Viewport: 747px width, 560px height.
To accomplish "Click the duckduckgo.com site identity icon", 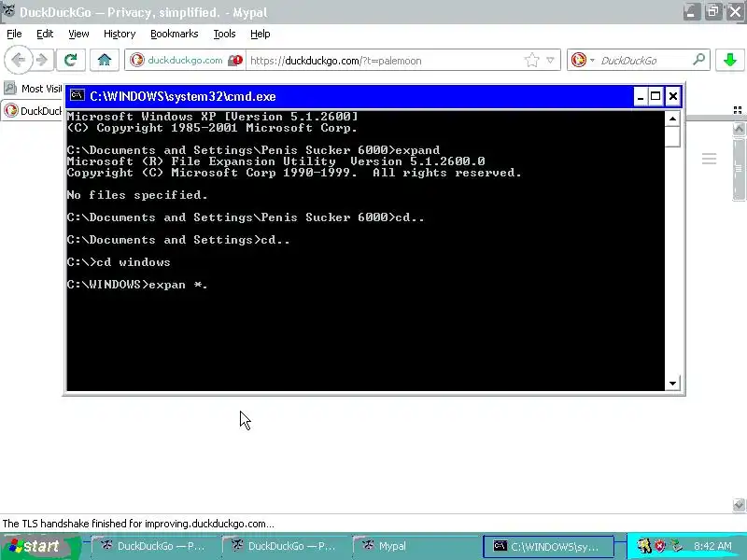I will (x=137, y=60).
